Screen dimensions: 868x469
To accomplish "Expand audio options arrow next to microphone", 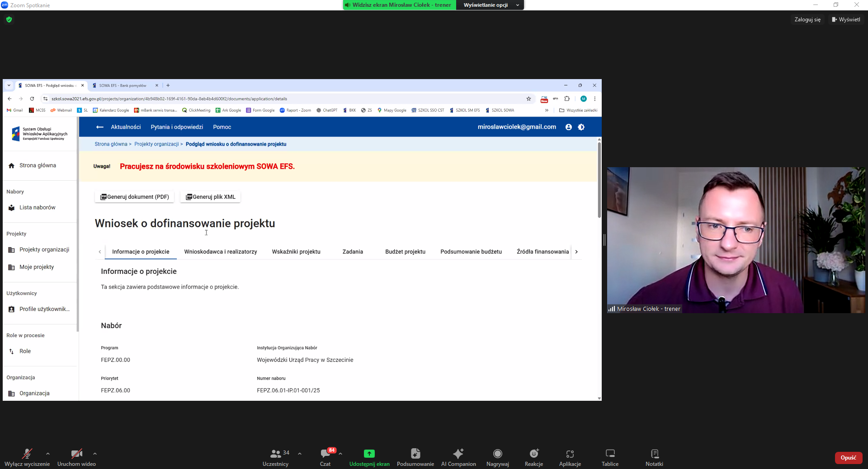I will [48, 454].
